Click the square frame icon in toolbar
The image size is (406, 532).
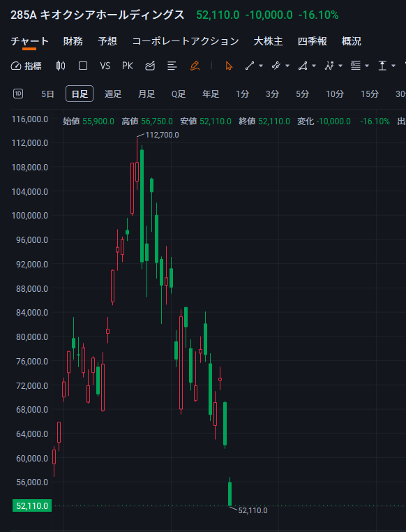pyautogui.click(x=83, y=66)
